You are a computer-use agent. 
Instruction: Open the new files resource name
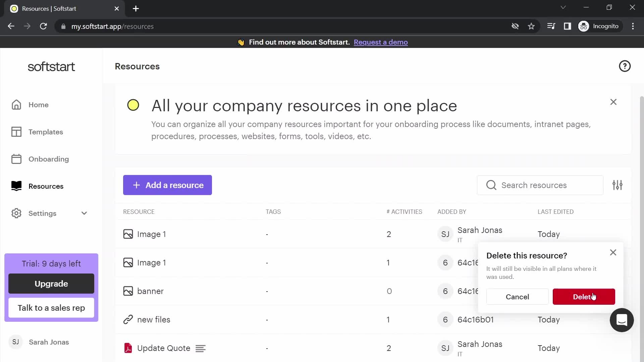tap(154, 319)
